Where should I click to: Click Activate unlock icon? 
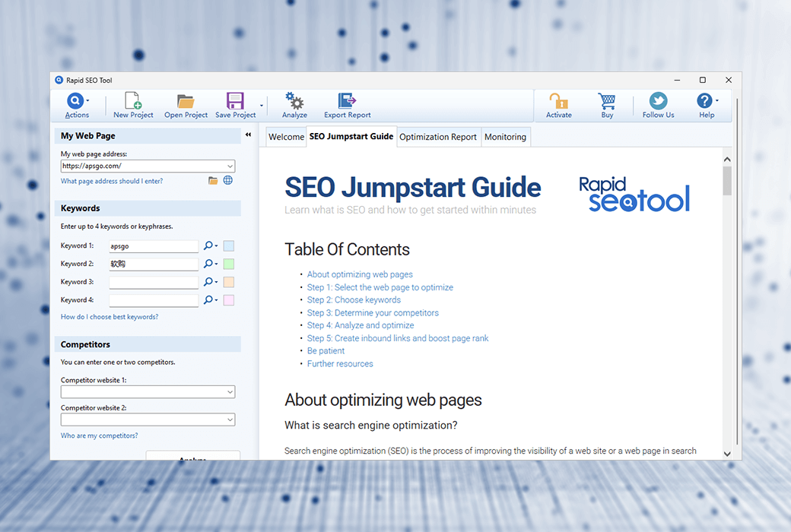pos(559,101)
